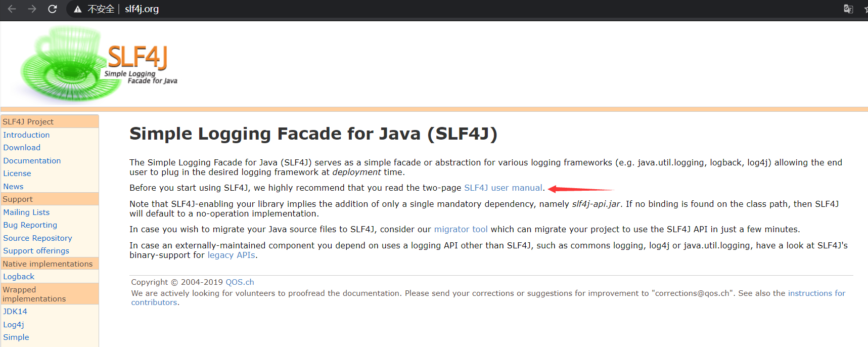Open the Log4j sidebar link
This screenshot has height=347, width=868.
(x=14, y=325)
